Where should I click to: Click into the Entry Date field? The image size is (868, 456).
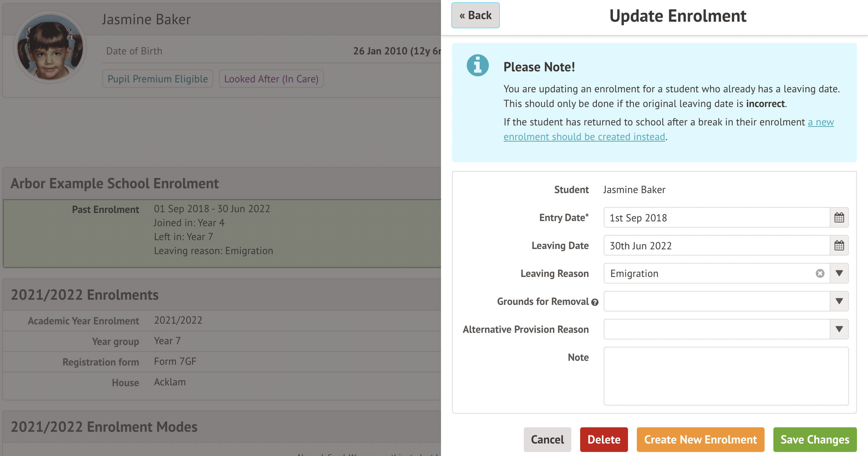pos(716,218)
